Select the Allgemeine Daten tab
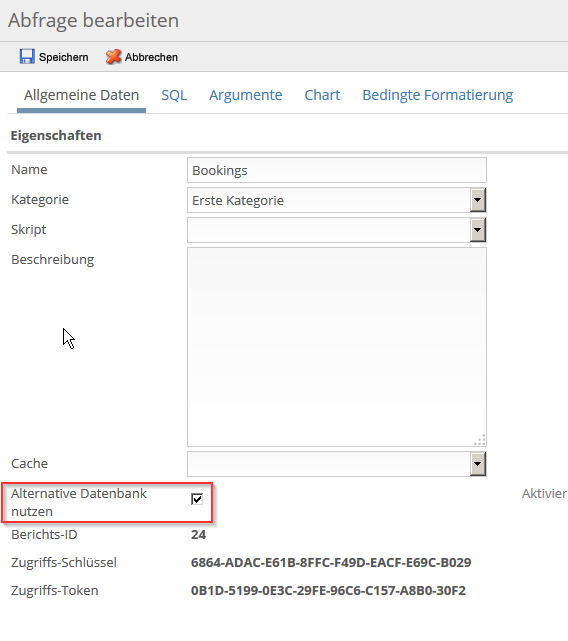568x641 pixels. [81, 95]
